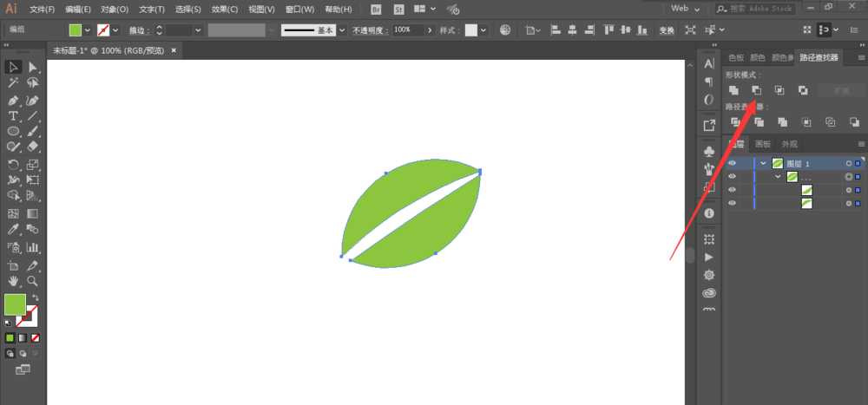Open the brush definition 基本 dropdown
Screen dimensions: 868x405
tap(341, 30)
